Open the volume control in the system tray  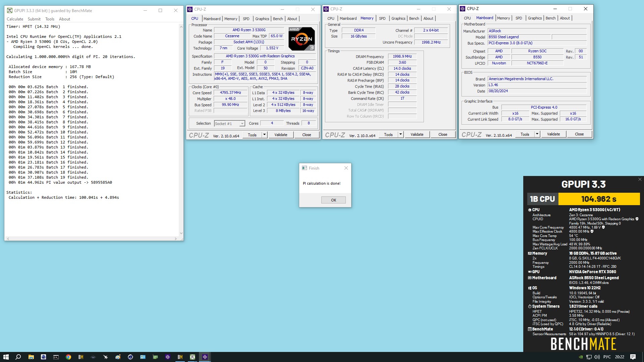(x=597, y=357)
